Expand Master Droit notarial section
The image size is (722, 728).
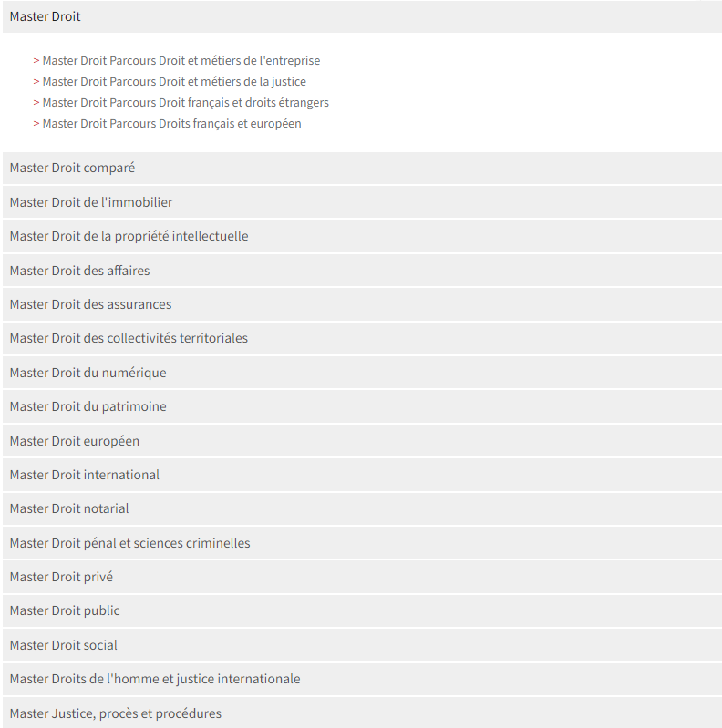(x=362, y=508)
